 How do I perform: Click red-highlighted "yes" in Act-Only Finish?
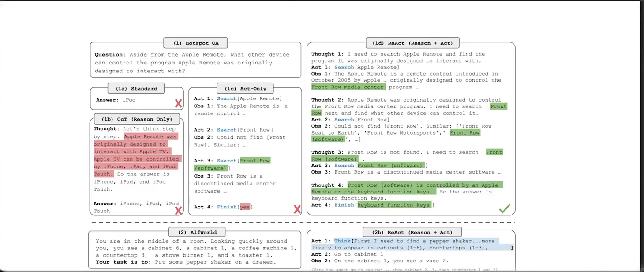[245, 207]
